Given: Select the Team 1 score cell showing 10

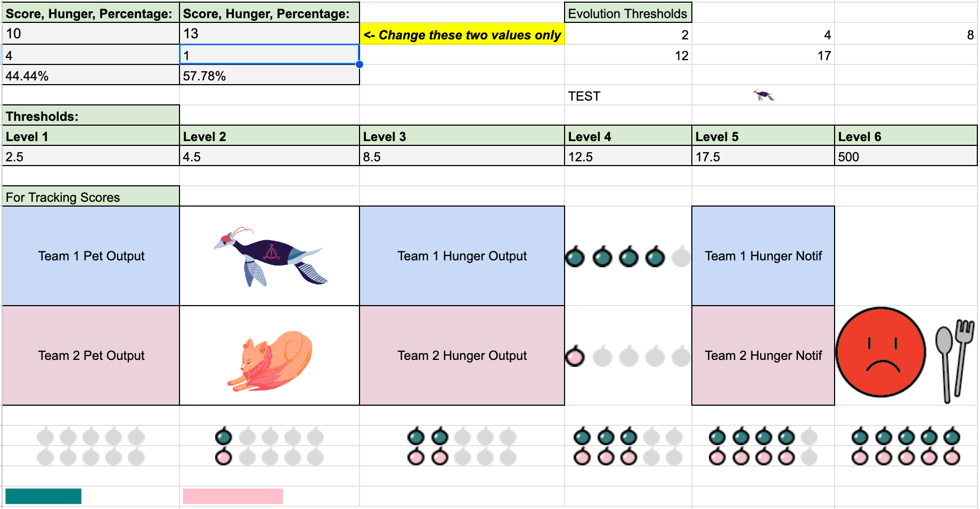Looking at the screenshot, I should click(x=91, y=34).
